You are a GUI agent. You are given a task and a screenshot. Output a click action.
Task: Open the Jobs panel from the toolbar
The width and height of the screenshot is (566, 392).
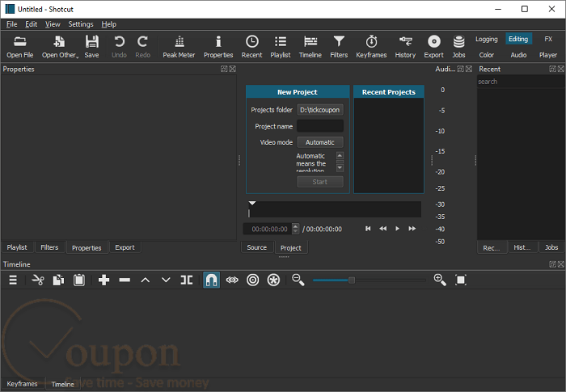(458, 47)
